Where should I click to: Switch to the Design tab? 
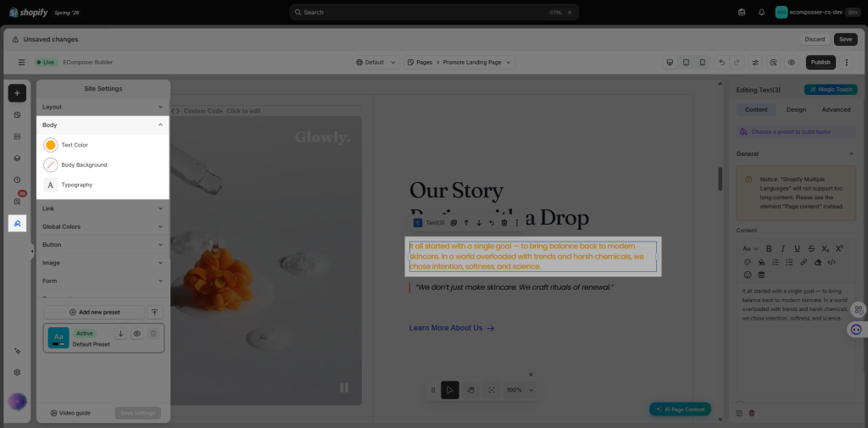[x=796, y=109]
